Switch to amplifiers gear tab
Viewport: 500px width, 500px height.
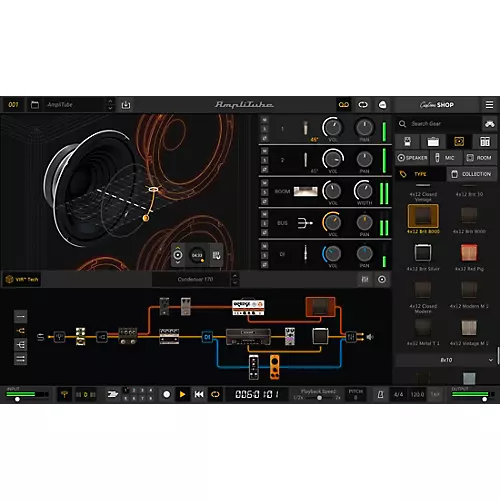pyautogui.click(x=433, y=142)
